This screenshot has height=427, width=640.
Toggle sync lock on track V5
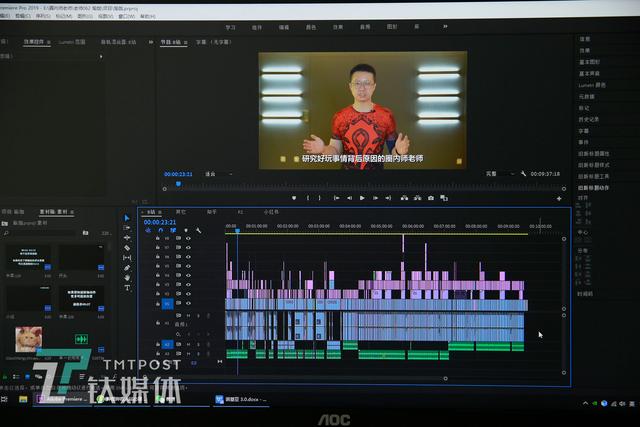coord(178,266)
